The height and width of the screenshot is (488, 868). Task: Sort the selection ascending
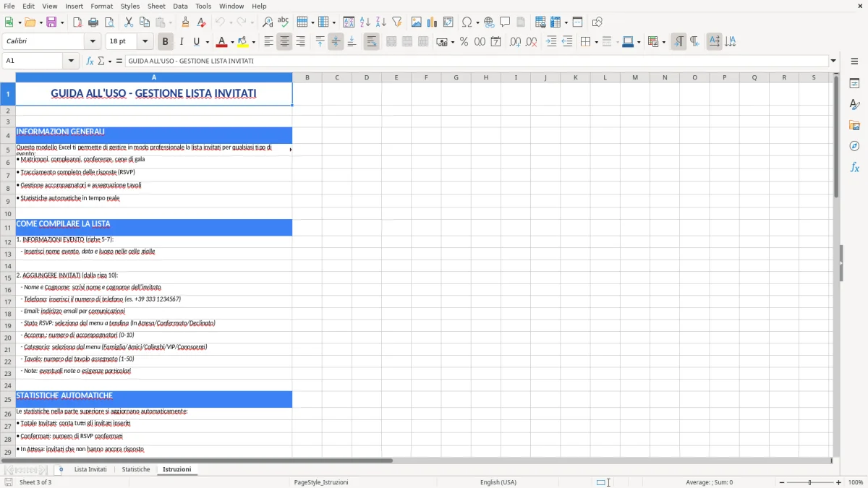click(x=365, y=22)
